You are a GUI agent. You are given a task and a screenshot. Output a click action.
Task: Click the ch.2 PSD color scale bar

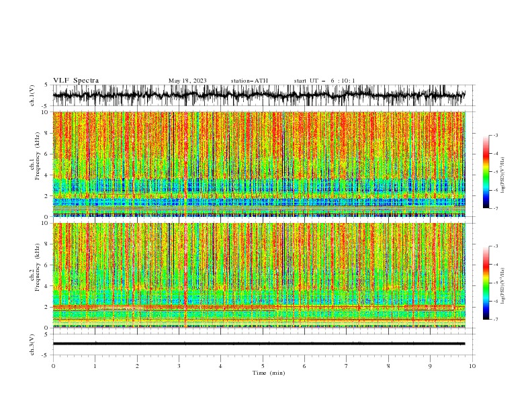pos(486,283)
